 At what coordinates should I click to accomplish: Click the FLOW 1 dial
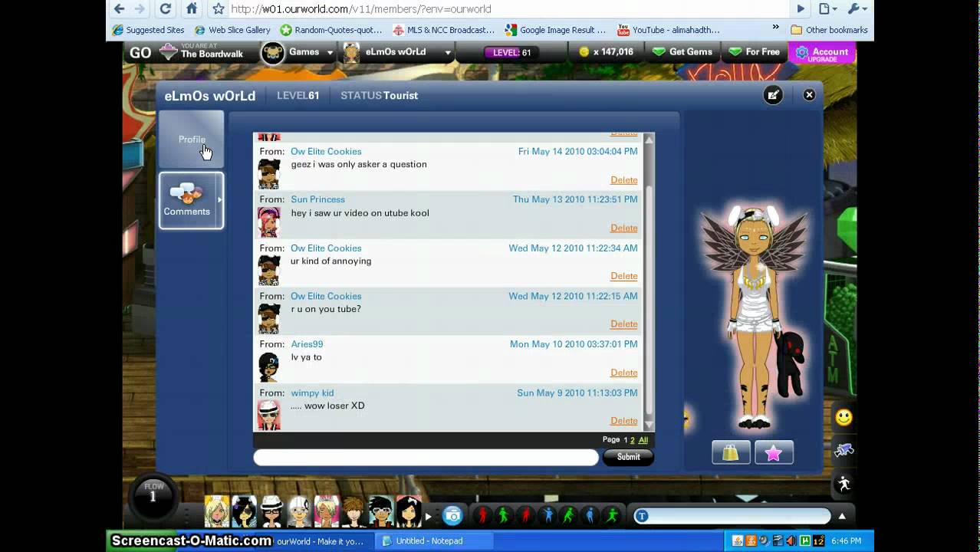coord(153,495)
